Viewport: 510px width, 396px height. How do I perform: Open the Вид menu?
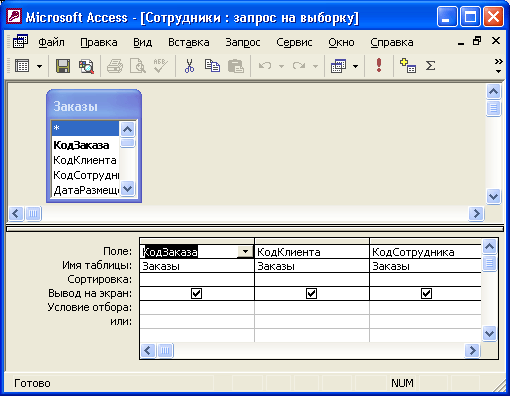click(143, 43)
